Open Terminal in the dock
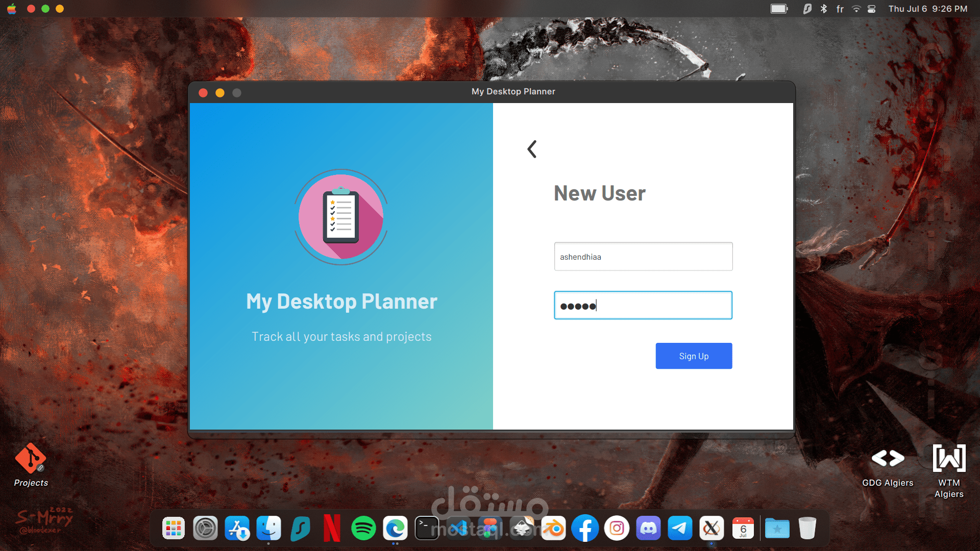 click(x=427, y=529)
